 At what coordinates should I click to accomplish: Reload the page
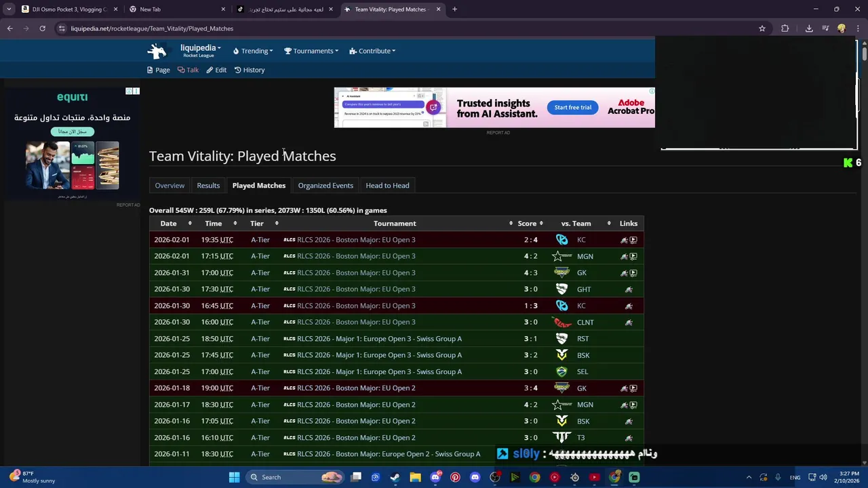point(42,28)
